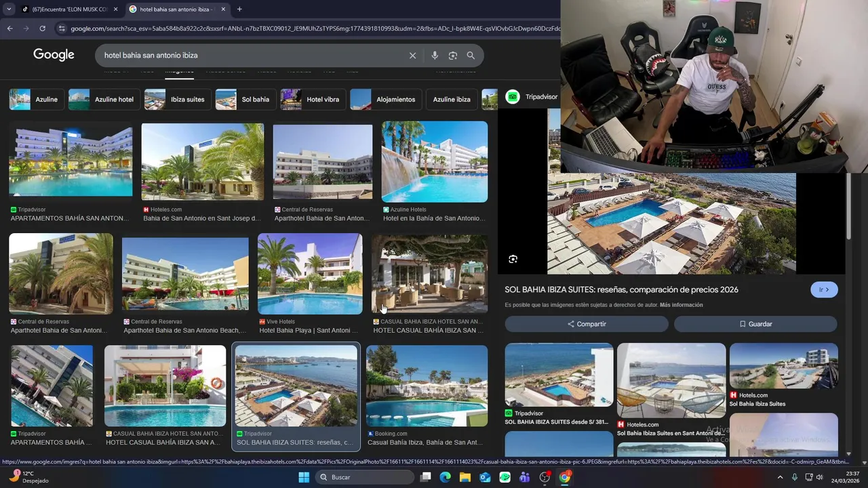Close the hotel bahia san antonio tab
The height and width of the screenshot is (488, 868).
223,9
